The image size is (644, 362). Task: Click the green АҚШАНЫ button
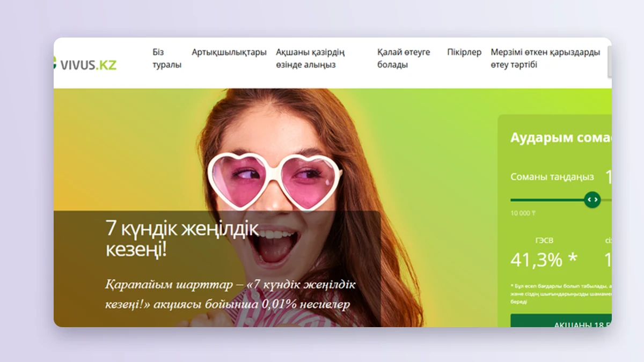pos(561,321)
